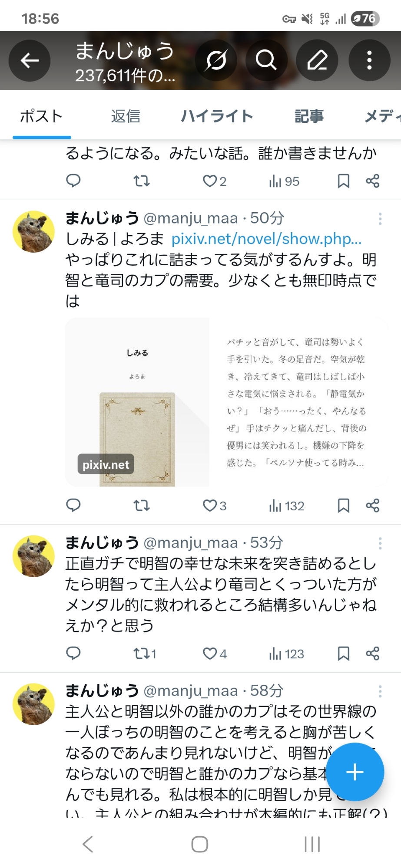Viewport: 401px width, 868px height.
Task: Open the header three-dot overflow menu
Action: tap(369, 60)
